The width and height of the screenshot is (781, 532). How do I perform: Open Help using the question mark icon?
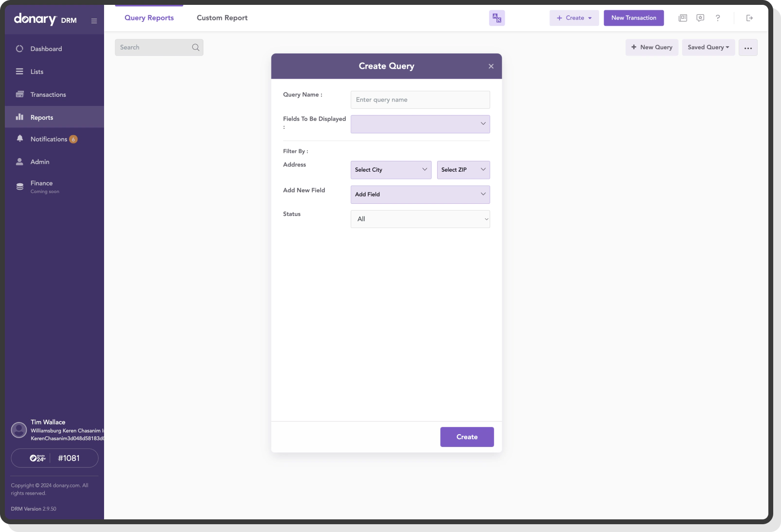point(718,18)
